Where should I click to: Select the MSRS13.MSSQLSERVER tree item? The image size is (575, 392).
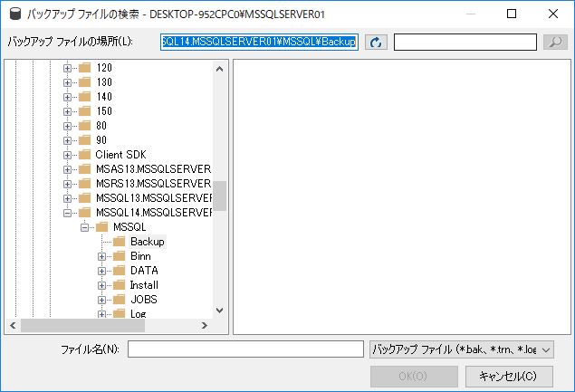pyautogui.click(x=152, y=184)
